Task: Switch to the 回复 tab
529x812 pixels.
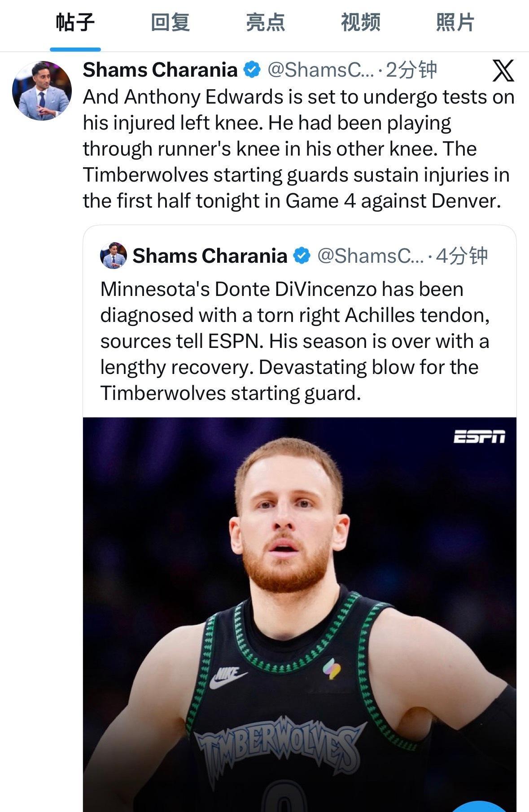Action: click(170, 22)
